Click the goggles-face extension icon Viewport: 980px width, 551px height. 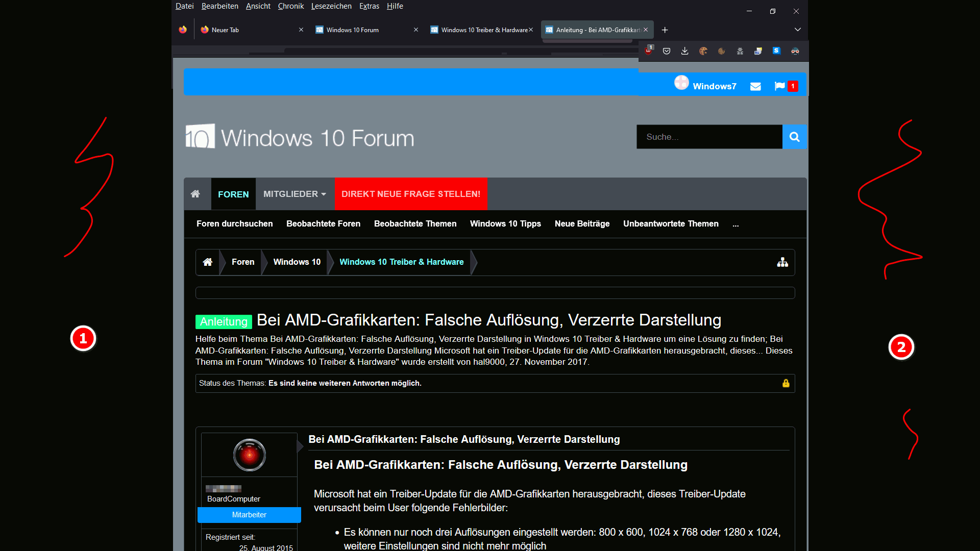point(795,51)
